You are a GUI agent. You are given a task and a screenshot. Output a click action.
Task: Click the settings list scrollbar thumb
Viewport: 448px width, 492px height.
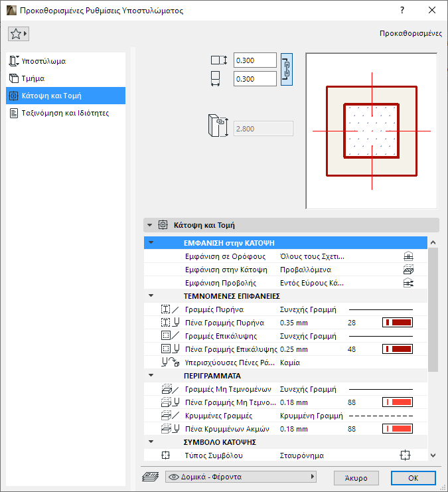(x=433, y=309)
